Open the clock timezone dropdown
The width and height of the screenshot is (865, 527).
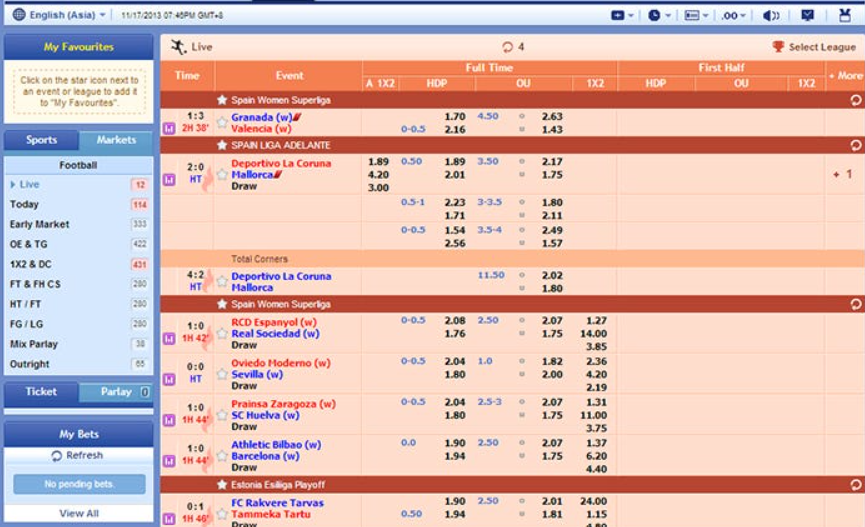[659, 15]
